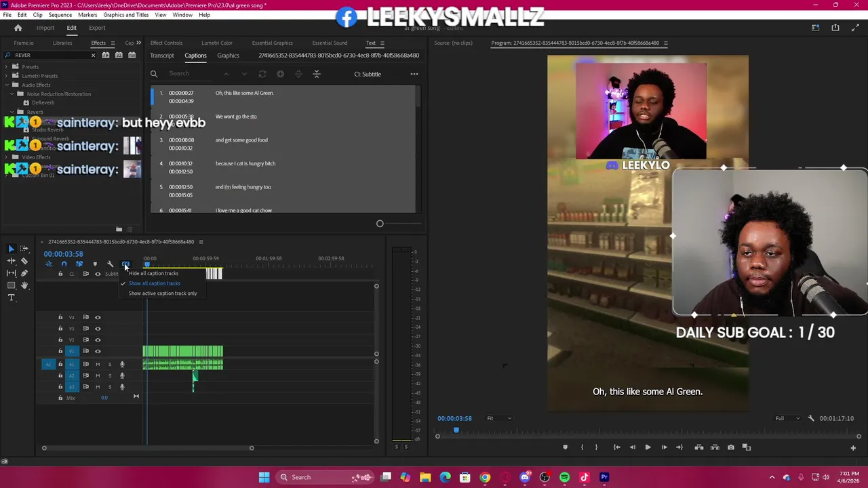Collapse the Audio Effects folder
Screen dimensions: 868x488
[x=7, y=85]
